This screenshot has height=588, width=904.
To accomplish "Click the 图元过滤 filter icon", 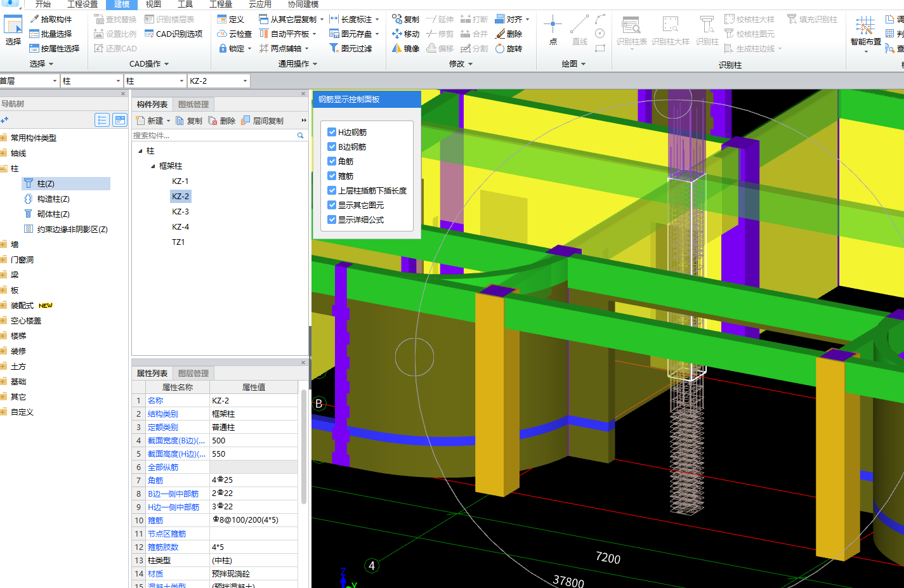I will pos(334,48).
